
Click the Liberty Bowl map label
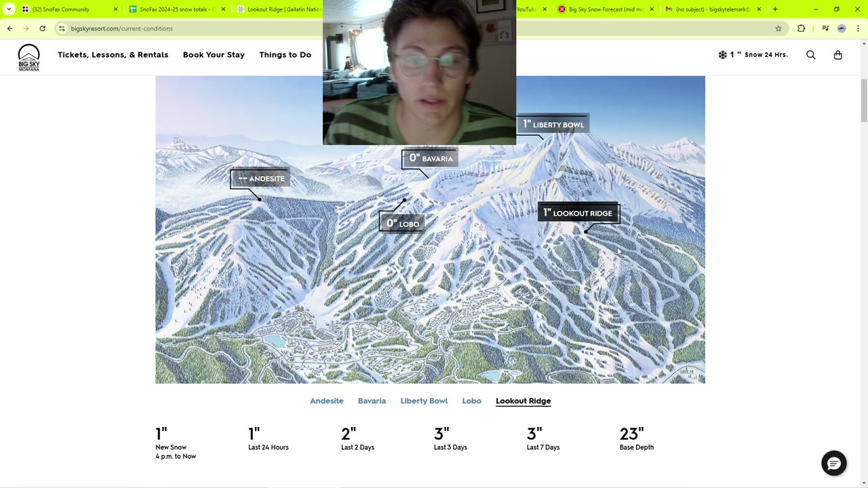(553, 125)
